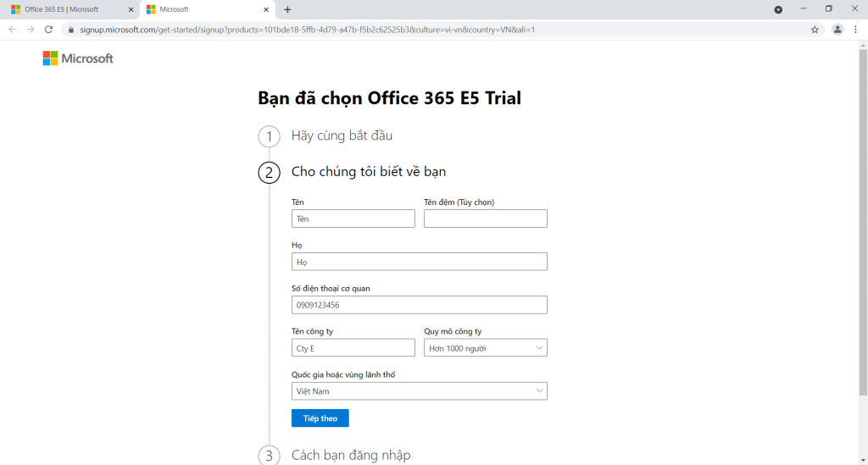Image resolution: width=868 pixels, height=465 pixels.
Task: Close the Microsoft signup tab
Action: (x=265, y=9)
